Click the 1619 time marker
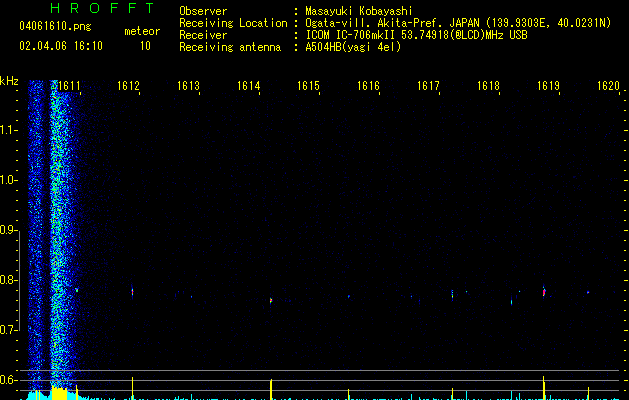Screen dimensions: 629x400 click(548, 86)
